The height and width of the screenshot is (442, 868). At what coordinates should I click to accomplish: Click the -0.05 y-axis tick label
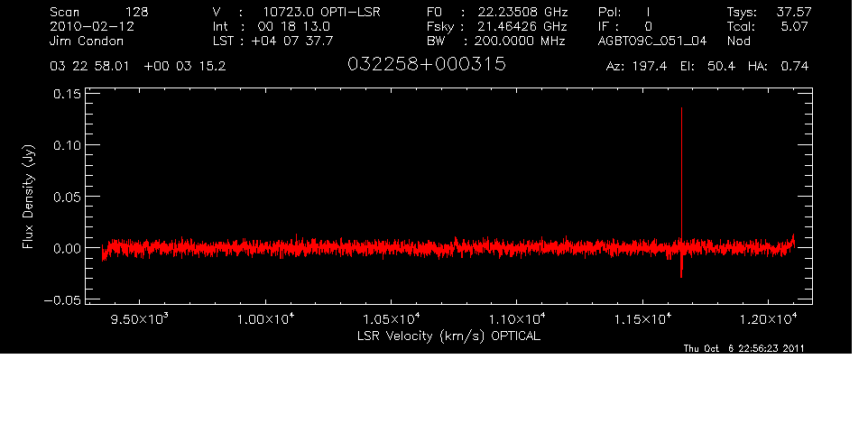[62, 300]
